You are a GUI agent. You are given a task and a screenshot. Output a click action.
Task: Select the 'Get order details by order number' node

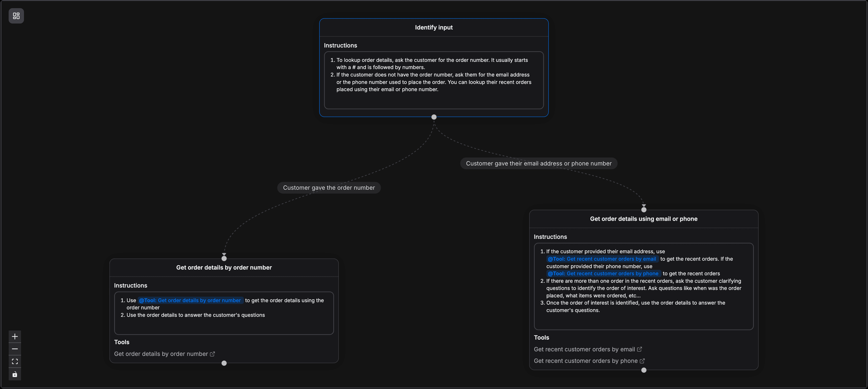tap(224, 267)
